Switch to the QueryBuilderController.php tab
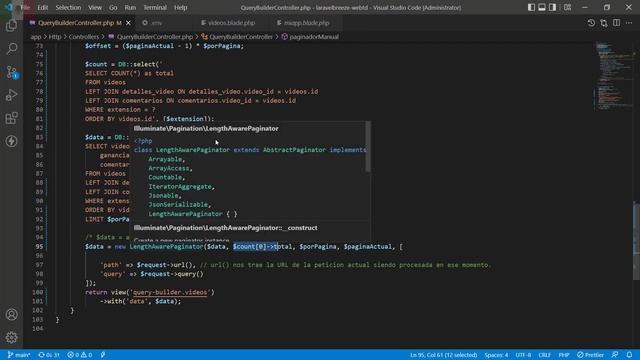 click(76, 23)
